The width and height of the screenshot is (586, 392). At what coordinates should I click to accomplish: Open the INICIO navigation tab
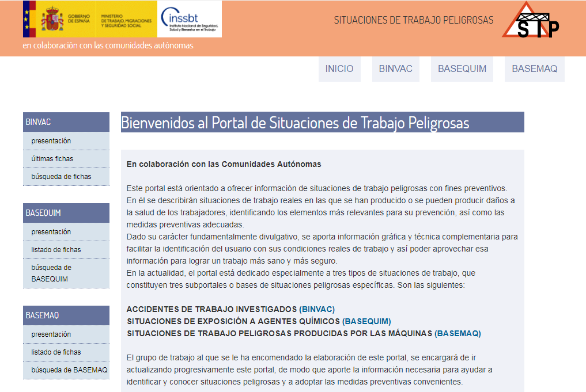[339, 69]
